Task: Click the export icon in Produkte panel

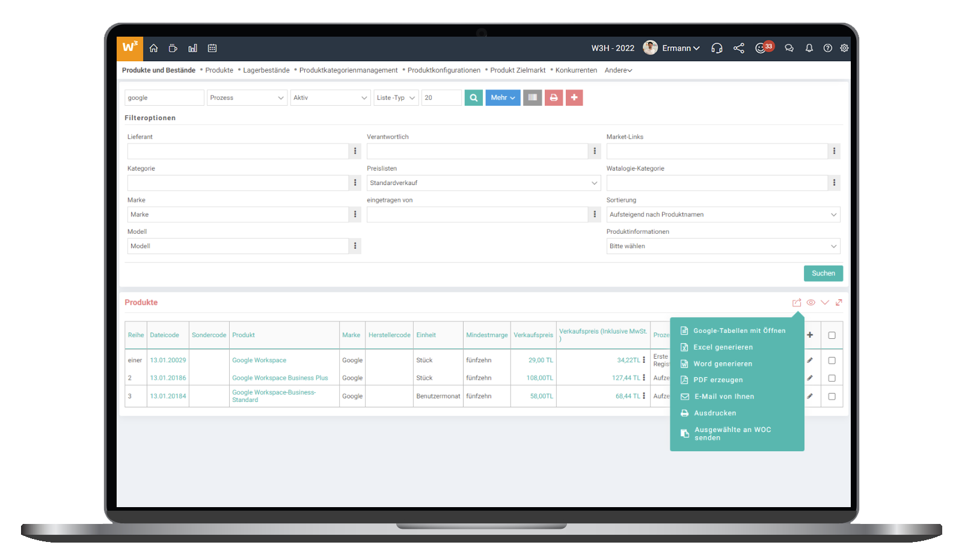Action: click(797, 302)
